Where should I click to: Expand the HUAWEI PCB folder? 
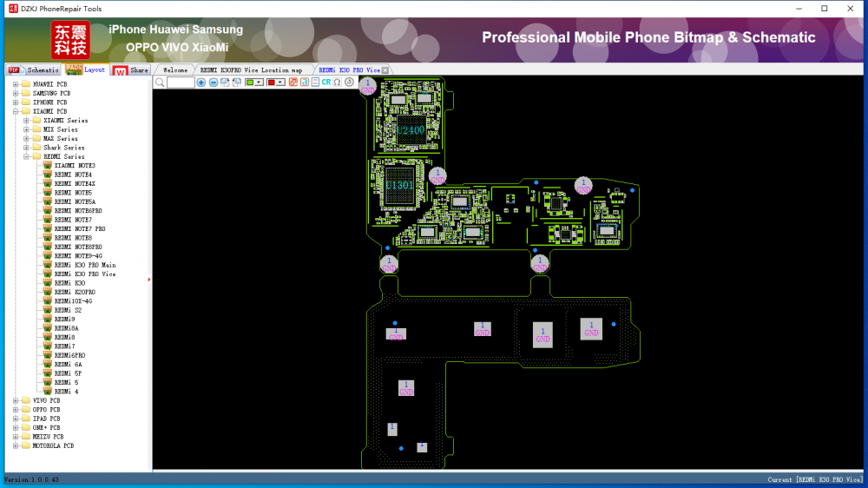(16, 84)
